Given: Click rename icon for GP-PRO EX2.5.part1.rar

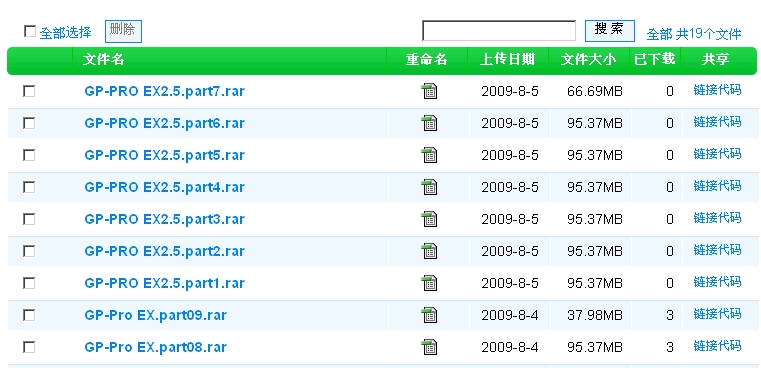Looking at the screenshot, I should pyautogui.click(x=429, y=283).
